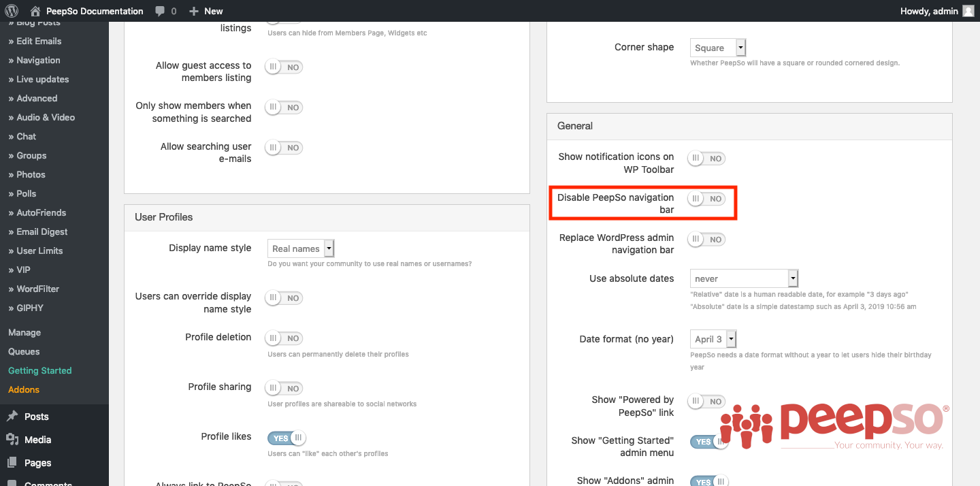Toggle Show notification icons on WP Toolbar

pyautogui.click(x=706, y=159)
